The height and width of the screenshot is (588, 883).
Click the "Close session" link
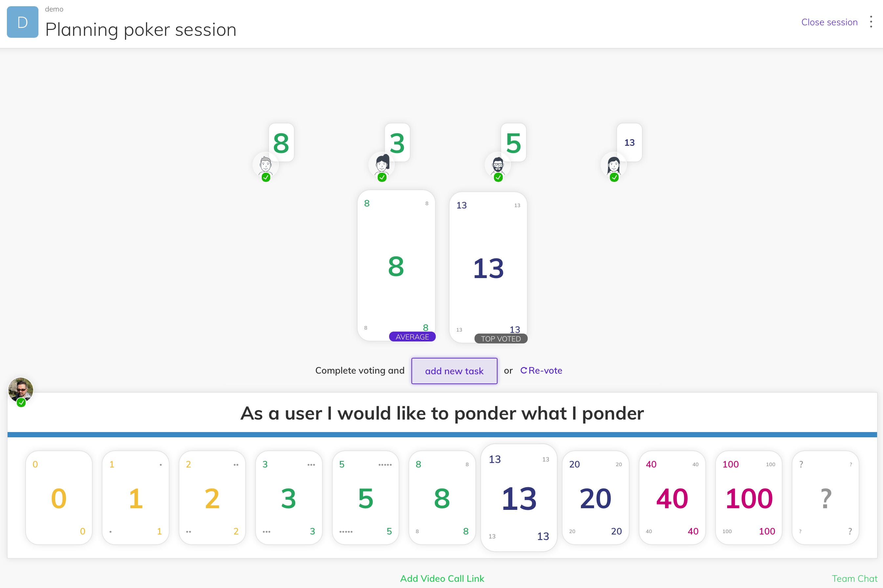(829, 22)
